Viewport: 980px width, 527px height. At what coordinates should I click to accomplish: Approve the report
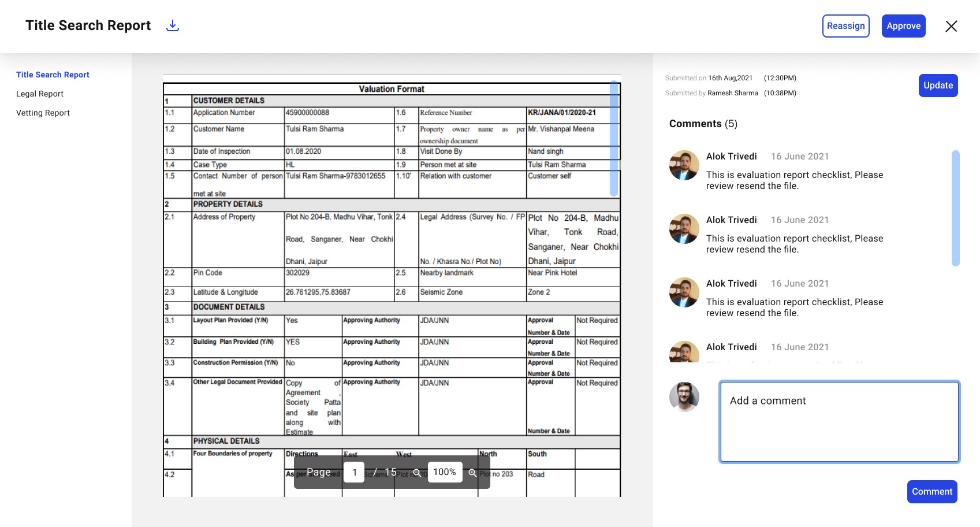click(x=903, y=26)
